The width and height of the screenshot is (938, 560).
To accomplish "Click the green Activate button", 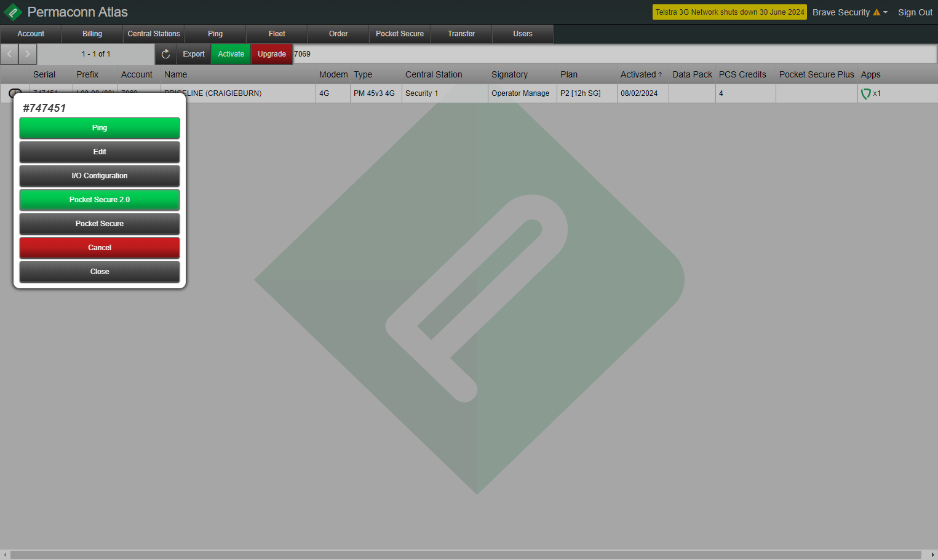I will [231, 54].
